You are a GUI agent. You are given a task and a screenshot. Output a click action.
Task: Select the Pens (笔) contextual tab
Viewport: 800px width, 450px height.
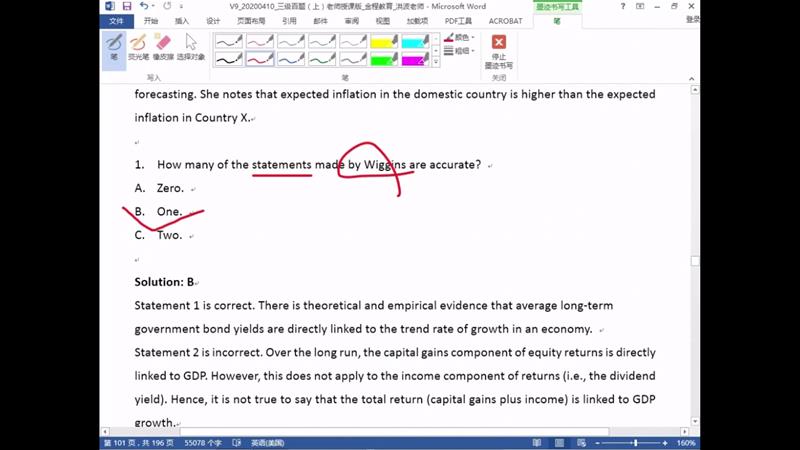[557, 21]
